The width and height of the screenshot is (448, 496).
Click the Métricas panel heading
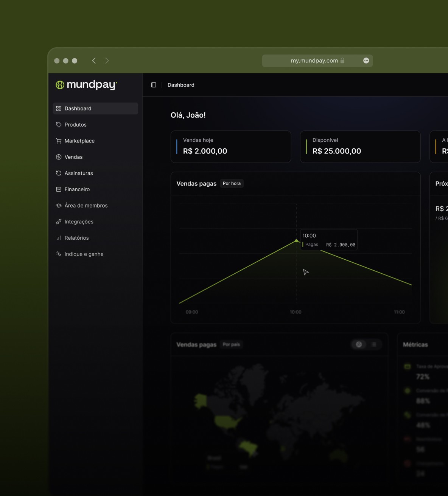tap(415, 344)
